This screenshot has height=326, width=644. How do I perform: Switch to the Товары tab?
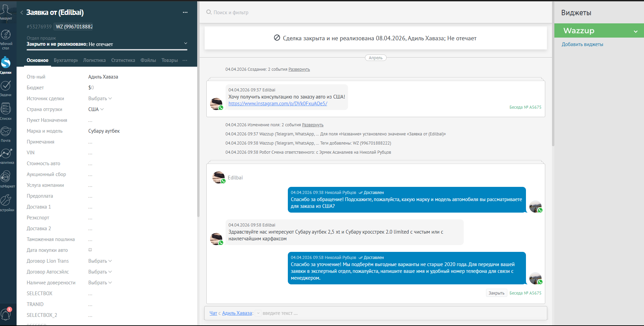tap(169, 60)
